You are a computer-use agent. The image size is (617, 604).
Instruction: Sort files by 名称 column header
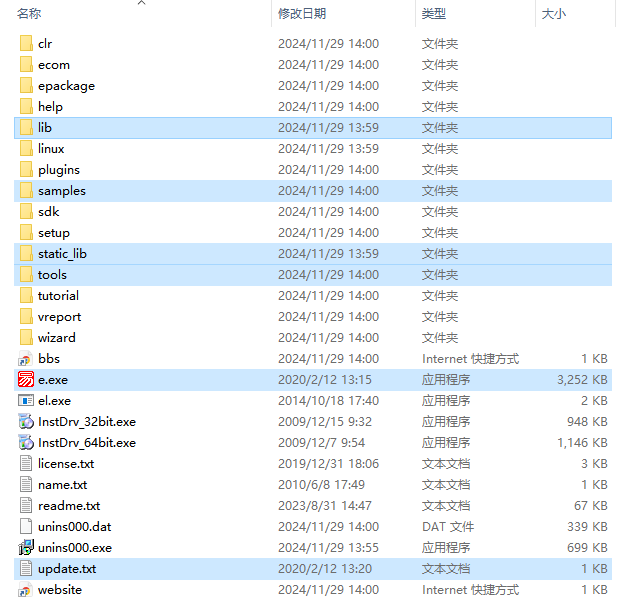coord(29,14)
